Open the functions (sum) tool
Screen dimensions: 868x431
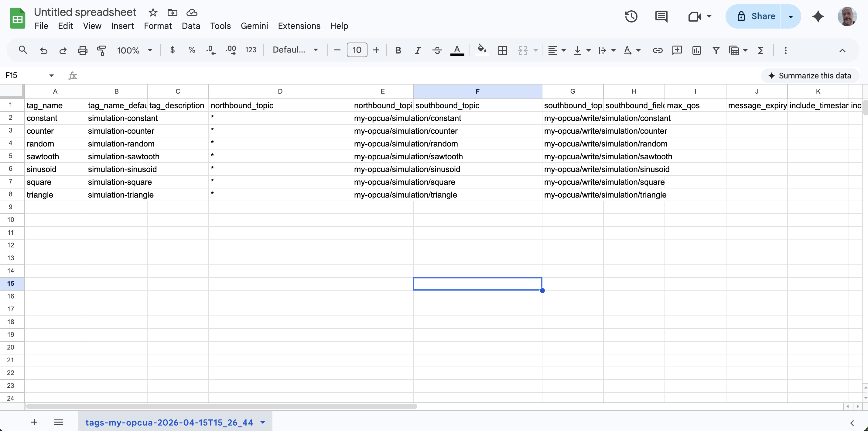tap(761, 50)
